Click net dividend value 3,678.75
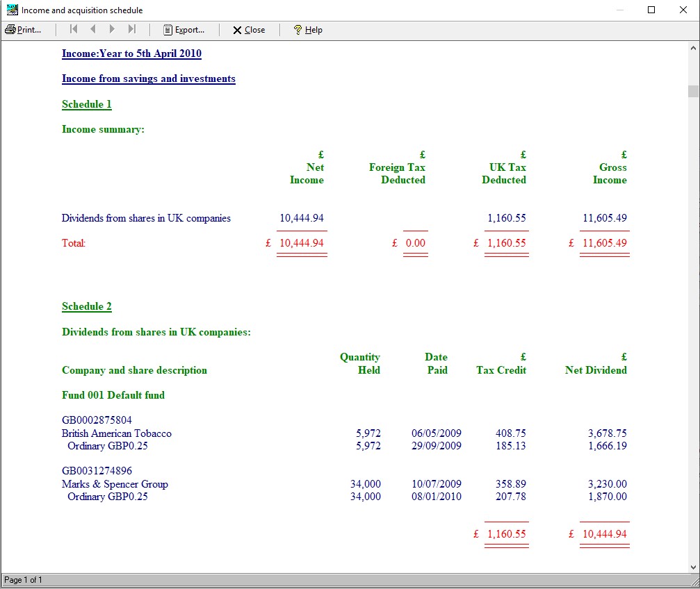700x589 pixels. [x=607, y=433]
